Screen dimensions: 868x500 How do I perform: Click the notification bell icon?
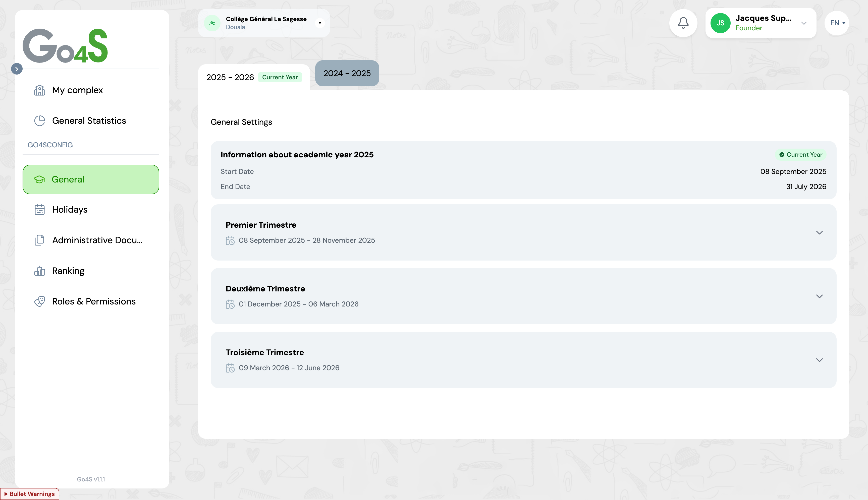pyautogui.click(x=683, y=23)
